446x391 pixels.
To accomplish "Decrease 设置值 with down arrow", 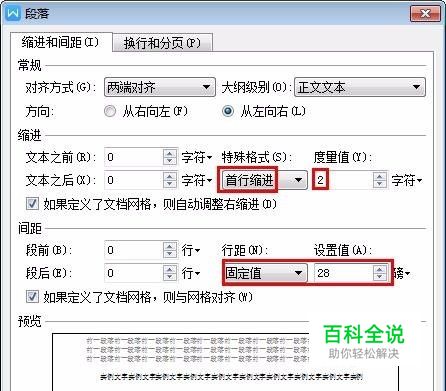I will [380, 277].
